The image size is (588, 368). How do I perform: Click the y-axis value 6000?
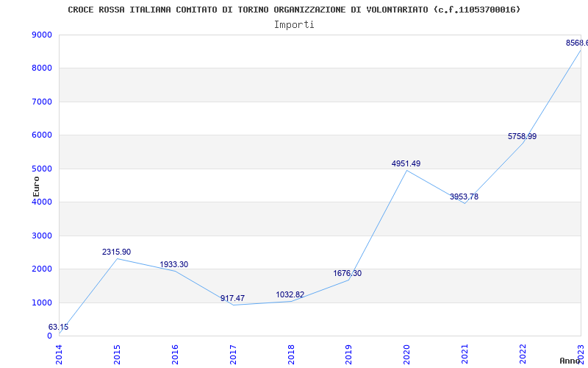(42, 135)
